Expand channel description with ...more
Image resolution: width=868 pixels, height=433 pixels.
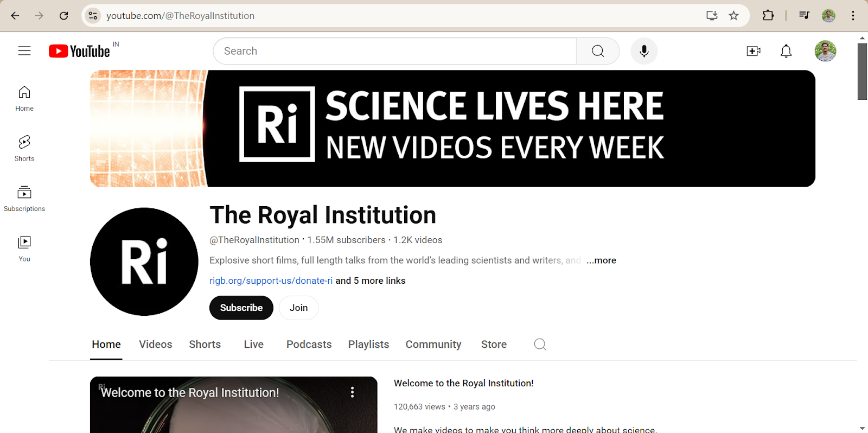pyautogui.click(x=601, y=260)
